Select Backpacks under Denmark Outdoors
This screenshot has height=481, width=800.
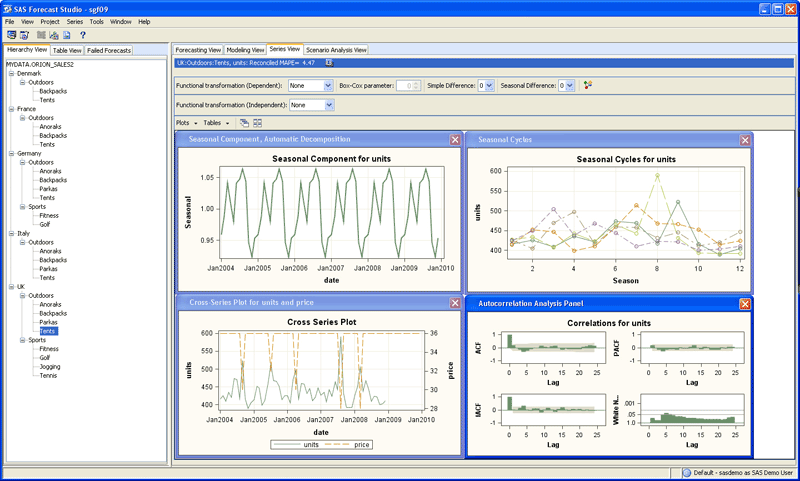click(53, 91)
